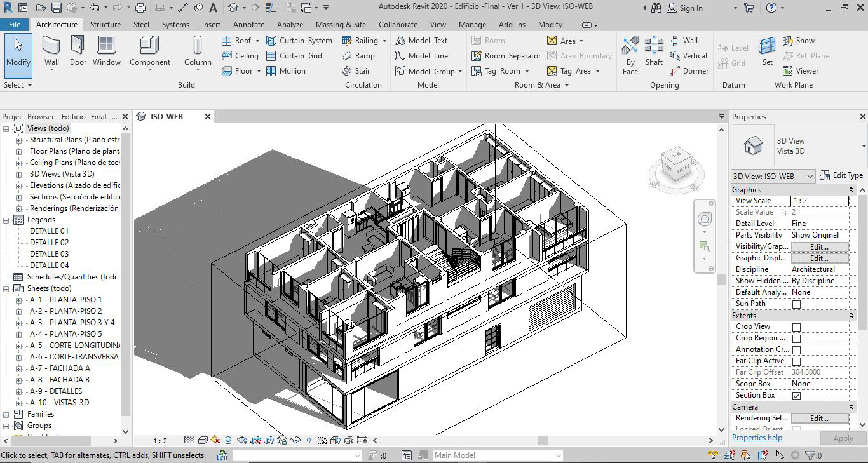The height and width of the screenshot is (463, 868).
Task: Select the Model Text tool
Action: pyautogui.click(x=421, y=41)
